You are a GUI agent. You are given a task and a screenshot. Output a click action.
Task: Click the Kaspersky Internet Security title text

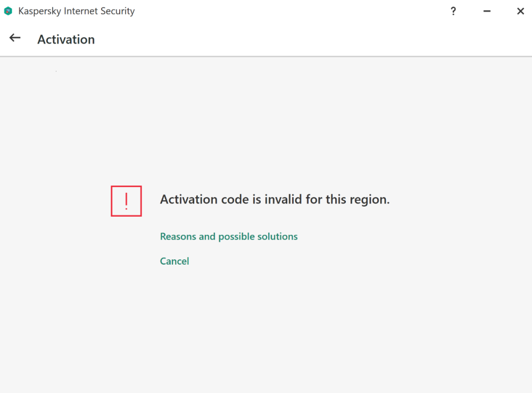[76, 11]
